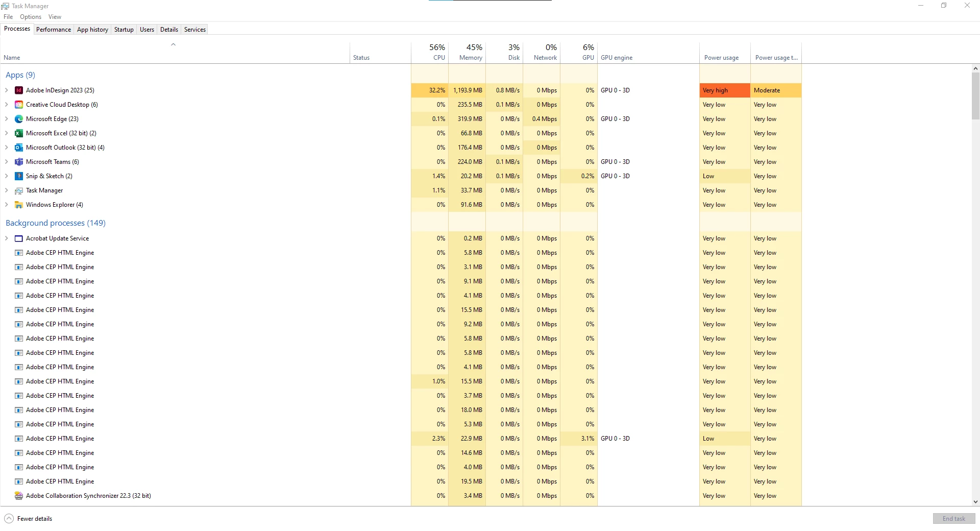Expand the Creative Cloud Desktop group
This screenshot has width=980, height=531.
pos(7,105)
